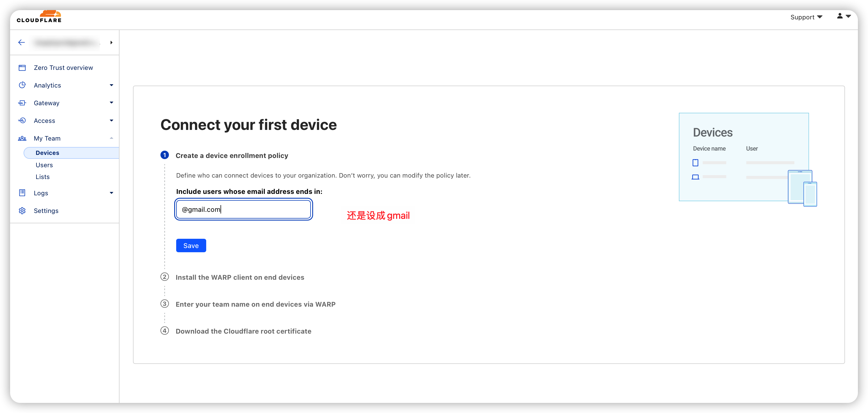868x413 pixels.
Task: Click the Analytics pie chart icon
Action: click(22, 85)
